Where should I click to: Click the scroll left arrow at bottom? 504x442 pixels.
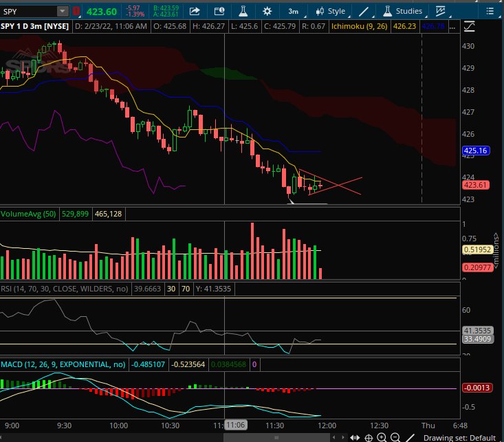click(x=334, y=437)
